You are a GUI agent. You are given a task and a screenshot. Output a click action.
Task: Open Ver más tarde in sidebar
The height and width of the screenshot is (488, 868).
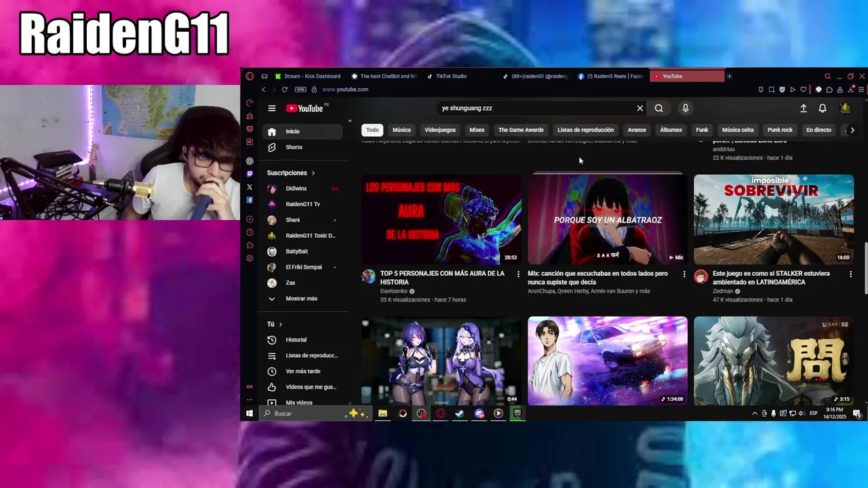(x=302, y=371)
